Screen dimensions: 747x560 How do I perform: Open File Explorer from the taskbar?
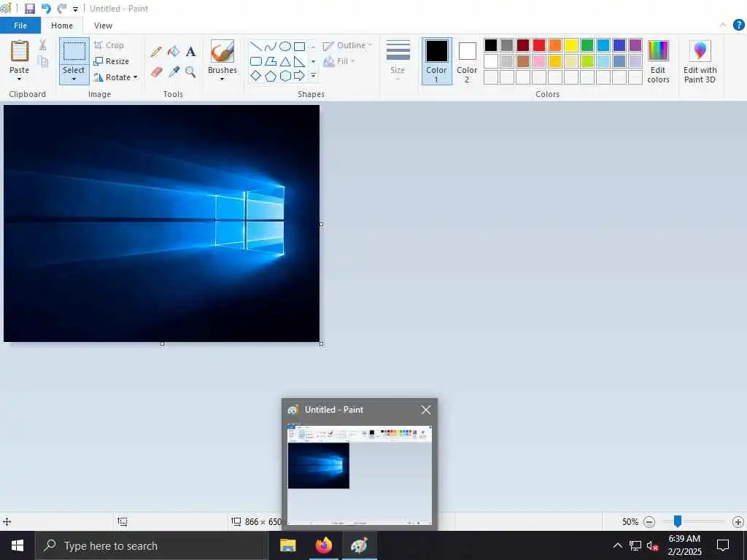pos(287,545)
